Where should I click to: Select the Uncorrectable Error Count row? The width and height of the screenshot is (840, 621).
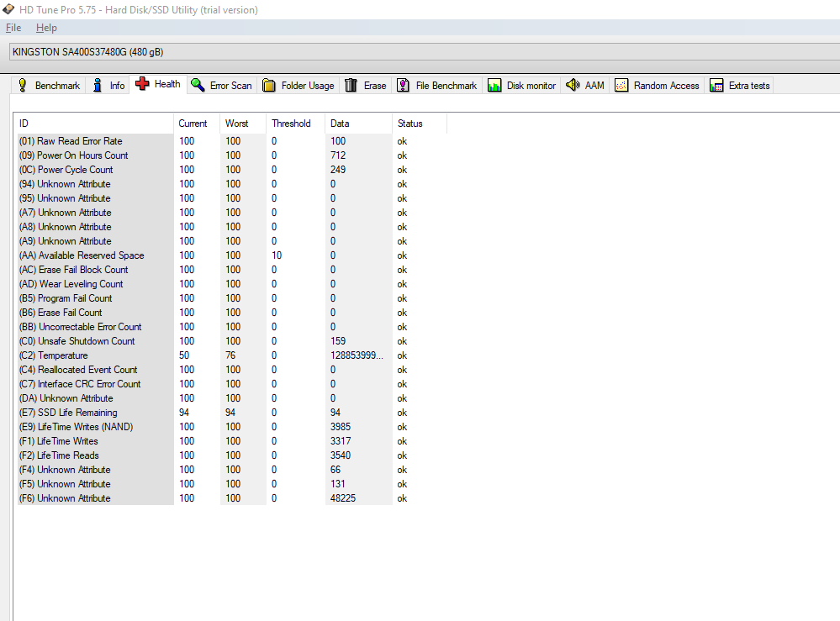231,327
